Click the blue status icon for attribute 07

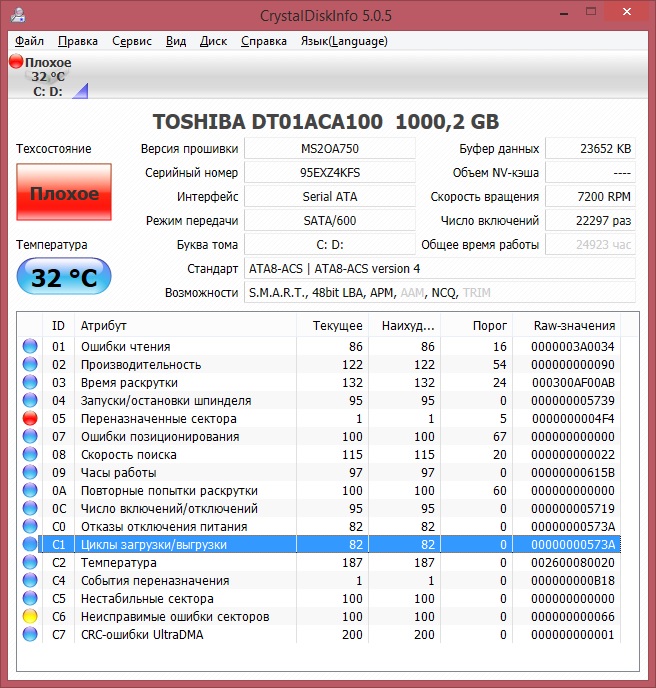[30, 436]
